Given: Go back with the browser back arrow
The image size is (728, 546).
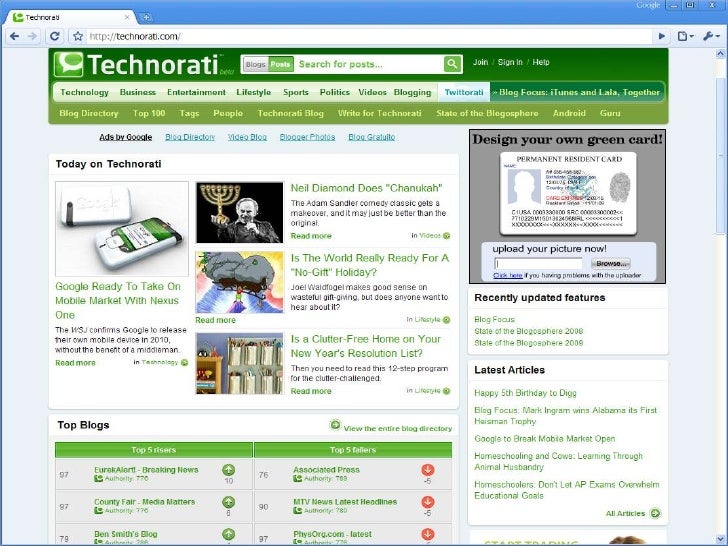Looking at the screenshot, I should click(x=14, y=36).
